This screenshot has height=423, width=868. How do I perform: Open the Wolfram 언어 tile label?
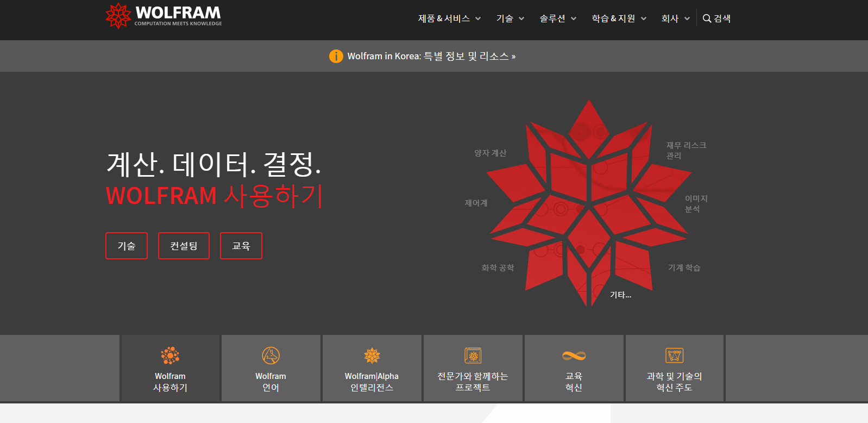click(x=271, y=382)
